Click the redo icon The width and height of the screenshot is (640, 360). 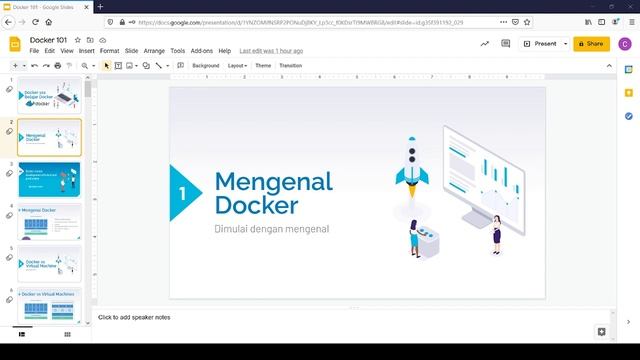tap(46, 66)
